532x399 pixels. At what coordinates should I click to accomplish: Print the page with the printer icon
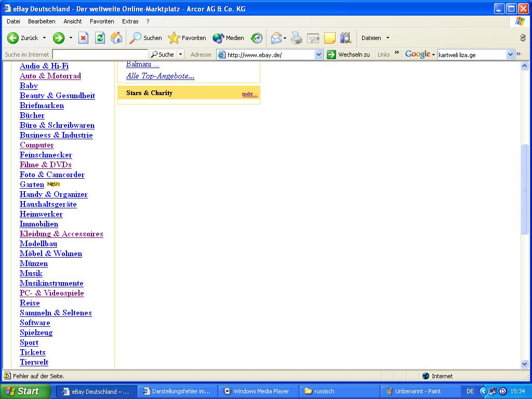click(x=297, y=37)
